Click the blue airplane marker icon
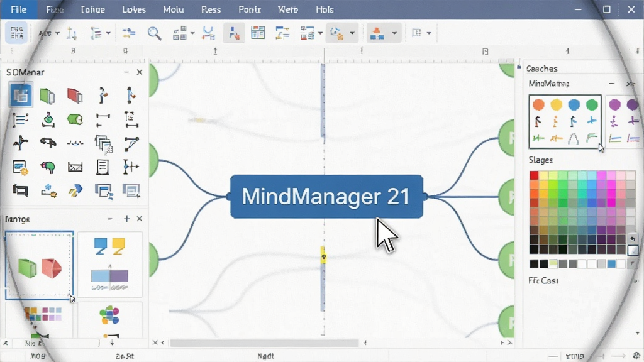The height and width of the screenshot is (362, 644). pos(592,121)
